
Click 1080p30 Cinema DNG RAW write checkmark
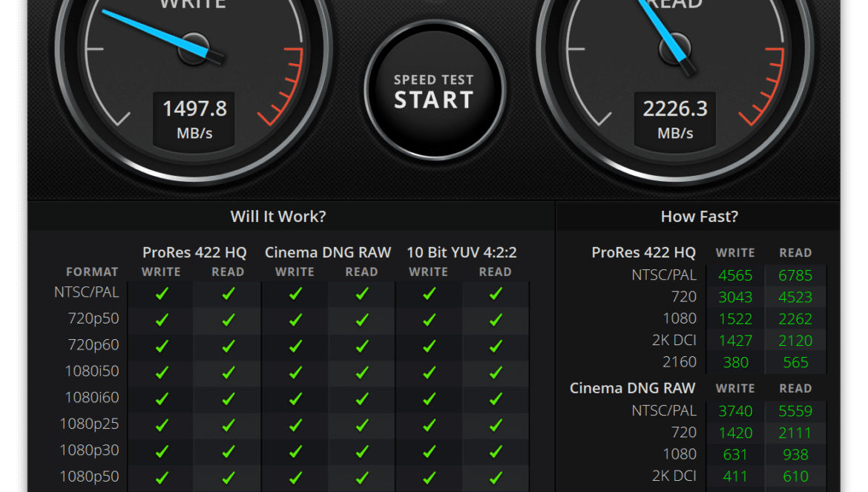point(295,452)
